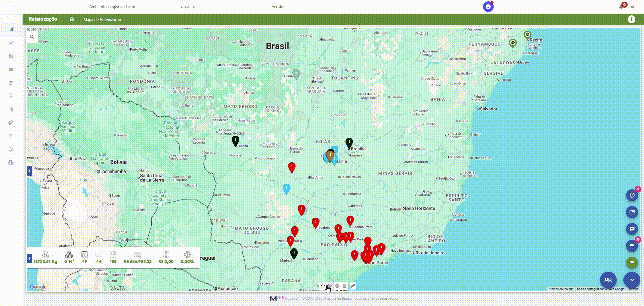Collapse the floating action menu chevron
Screen dimensions: 644x306
[632, 280]
